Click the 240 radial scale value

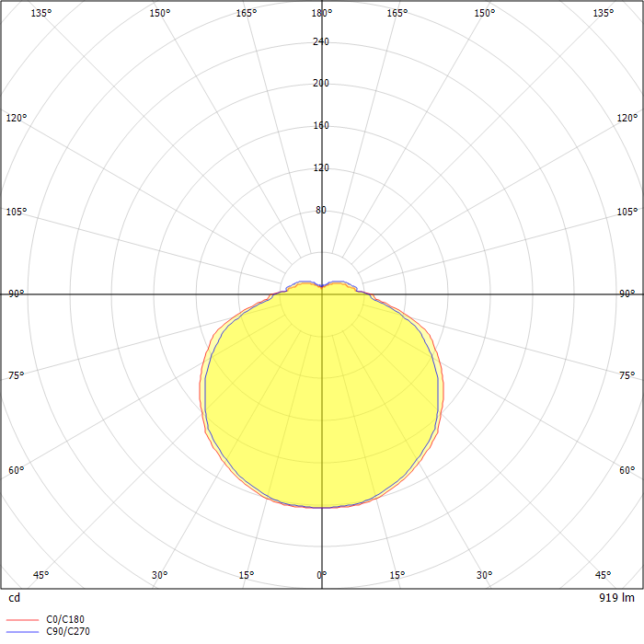coord(321,41)
